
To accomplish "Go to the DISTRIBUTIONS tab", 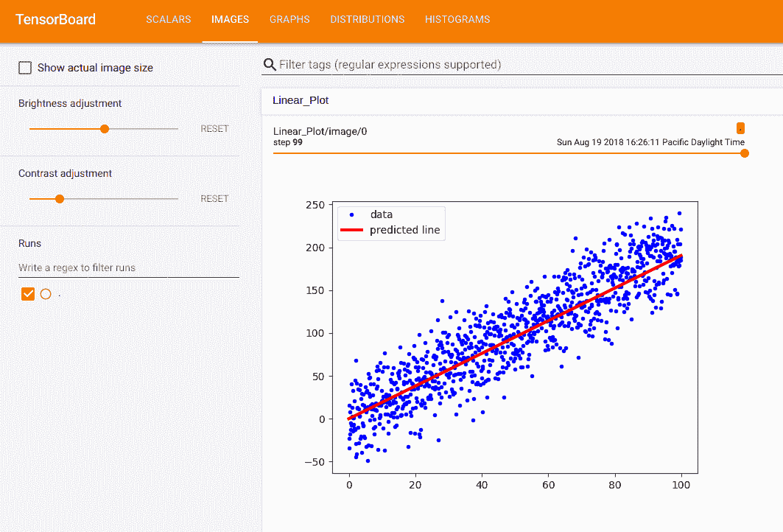I will [367, 19].
